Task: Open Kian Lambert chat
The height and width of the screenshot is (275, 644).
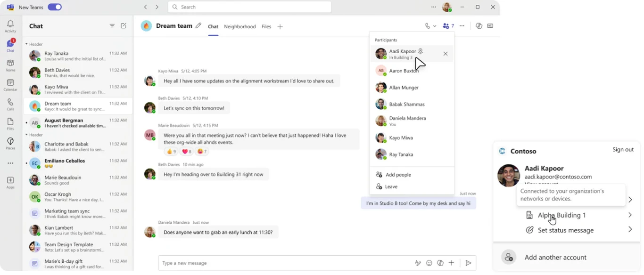Action: click(x=78, y=230)
